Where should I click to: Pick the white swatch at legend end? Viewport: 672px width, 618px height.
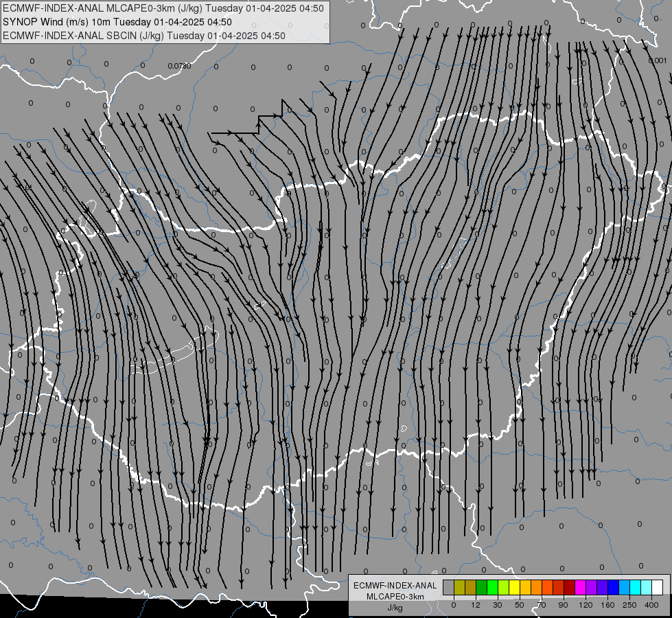658,587
